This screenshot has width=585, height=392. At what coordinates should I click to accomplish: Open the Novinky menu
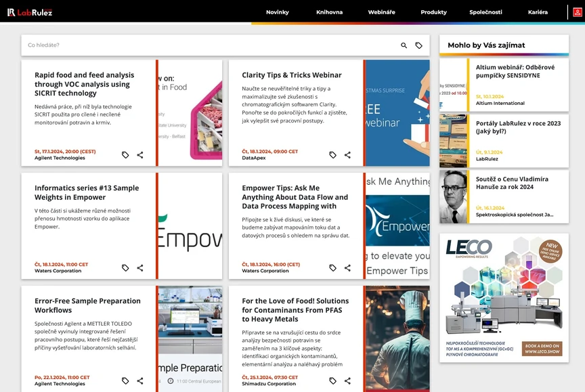tap(278, 12)
